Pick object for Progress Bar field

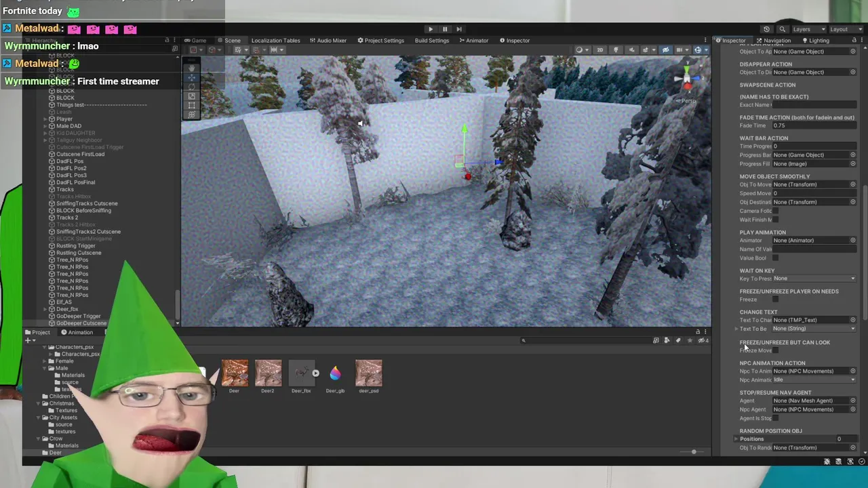click(853, 155)
